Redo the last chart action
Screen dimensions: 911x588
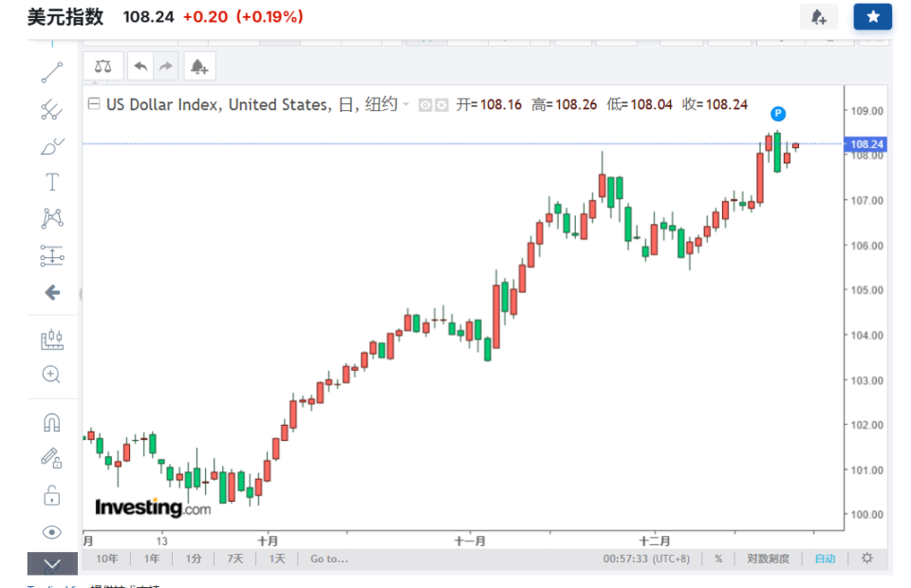point(166,66)
